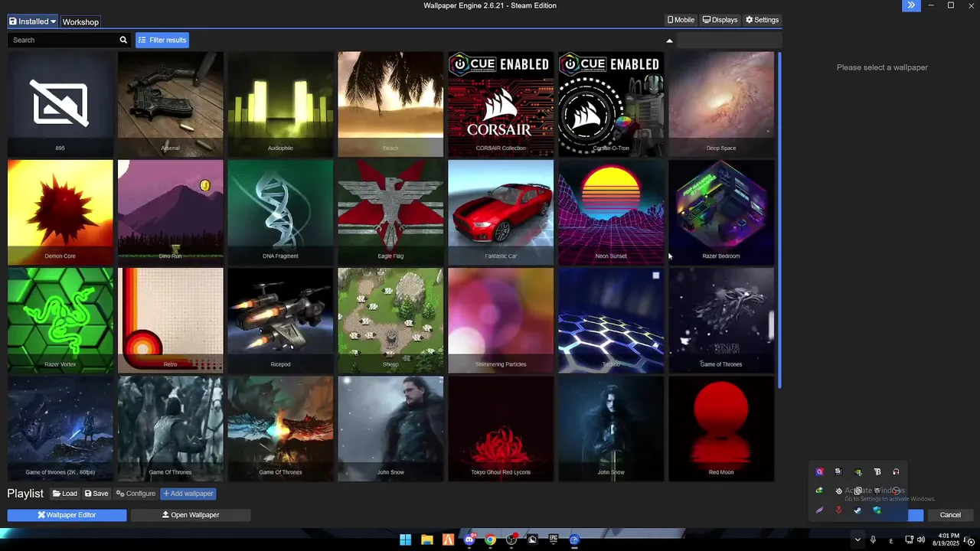Select the CORSAIR Collection wallpaper
The image size is (980, 551).
pos(501,104)
